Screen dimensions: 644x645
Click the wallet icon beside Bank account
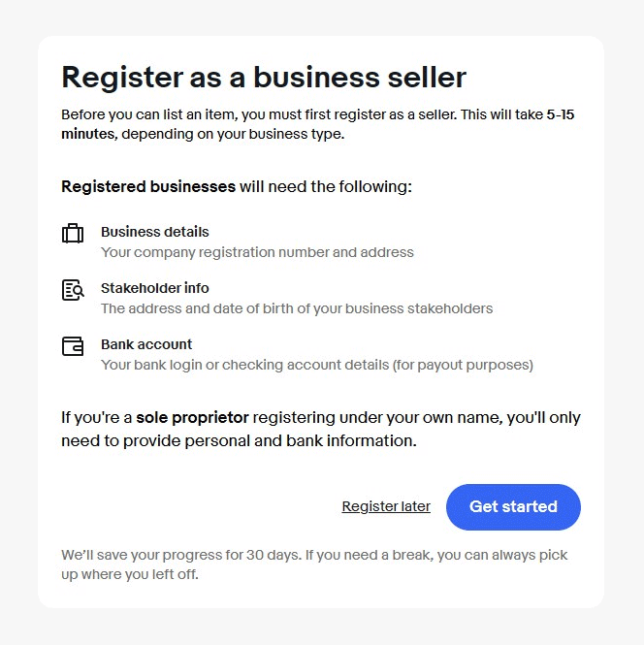(73, 346)
